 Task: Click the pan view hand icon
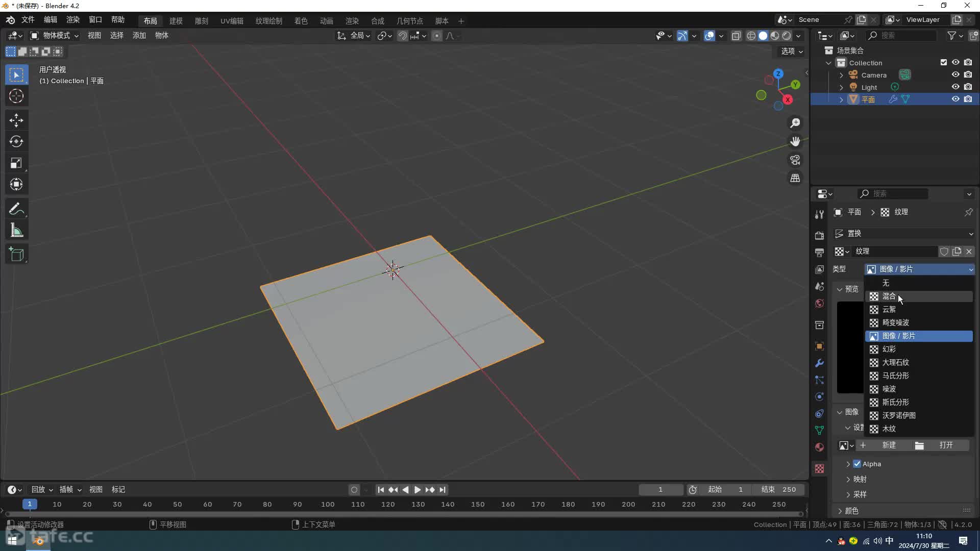[x=795, y=141]
